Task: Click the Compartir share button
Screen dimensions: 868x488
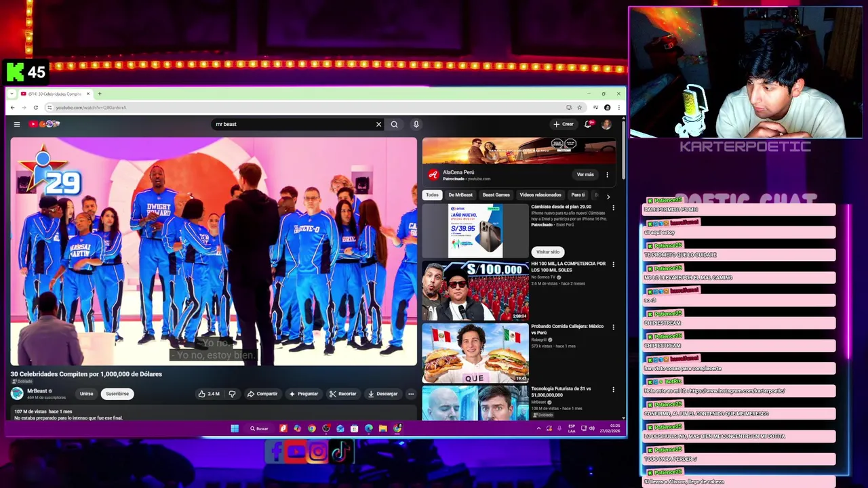Action: pos(262,394)
